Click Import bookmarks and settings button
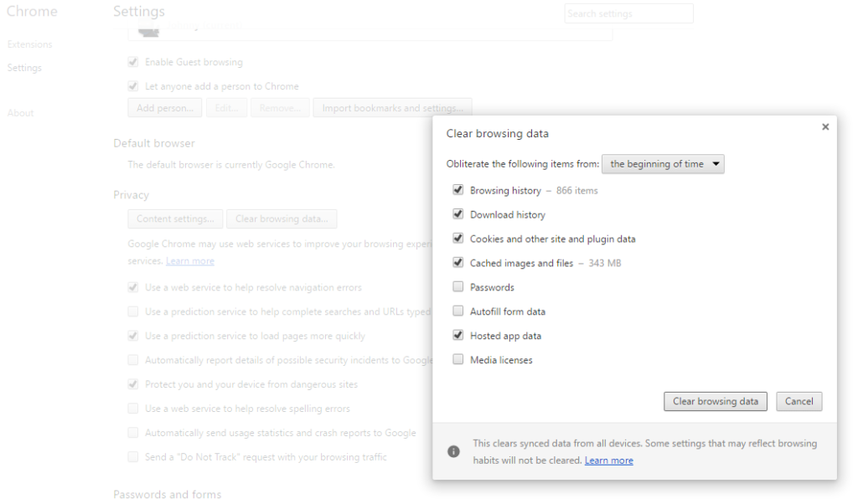Screen dimensions: 858x504 pos(392,108)
